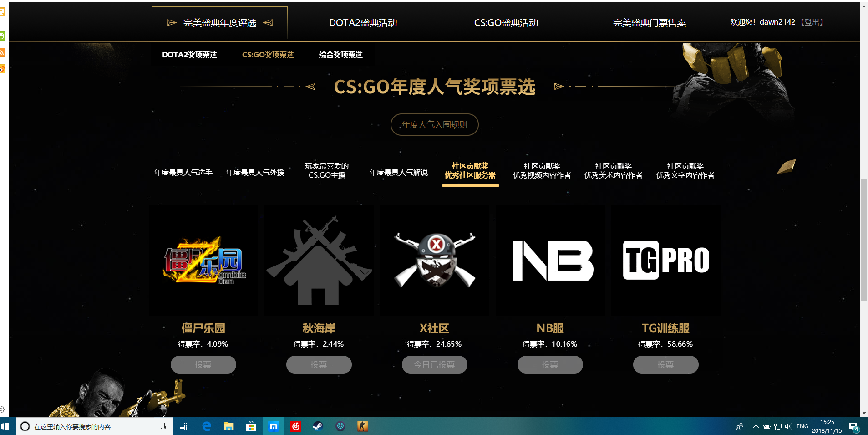Open Steam from the taskbar
This screenshot has width=868, height=435.
(318, 426)
